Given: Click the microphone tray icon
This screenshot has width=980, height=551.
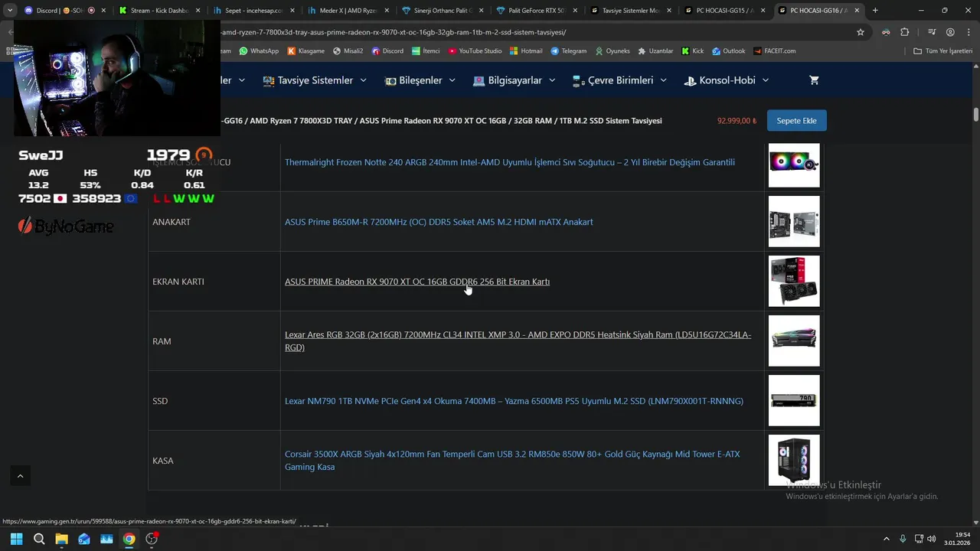Looking at the screenshot, I should tap(903, 539).
